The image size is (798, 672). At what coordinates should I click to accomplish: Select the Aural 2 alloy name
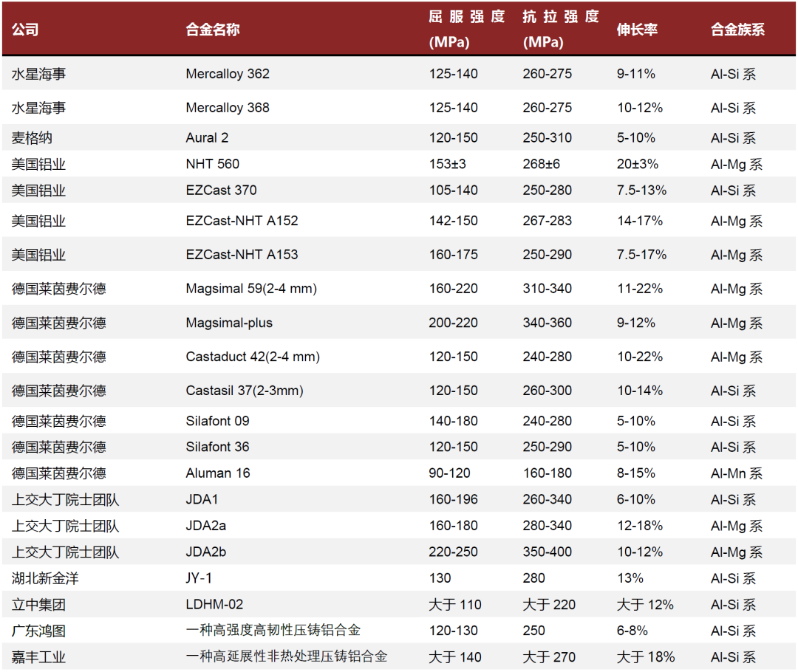coord(207,138)
